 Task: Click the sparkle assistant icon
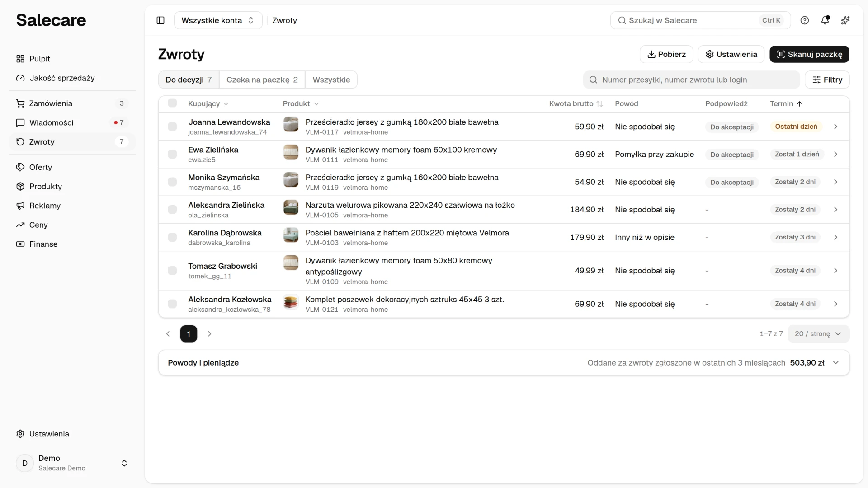coord(845,20)
